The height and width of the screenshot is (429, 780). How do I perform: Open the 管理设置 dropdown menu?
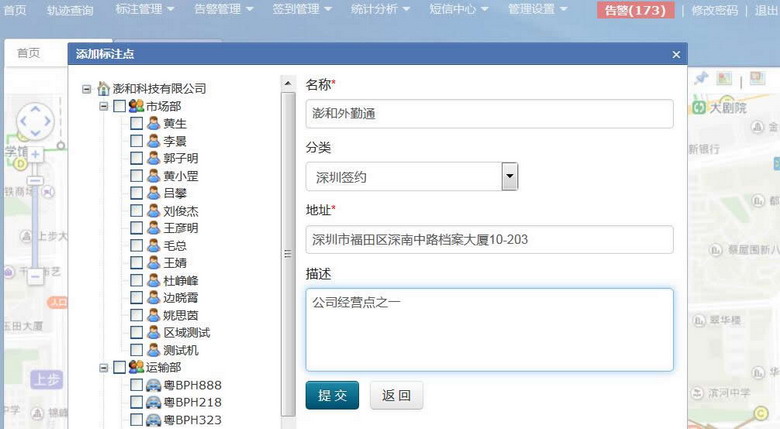pos(537,9)
